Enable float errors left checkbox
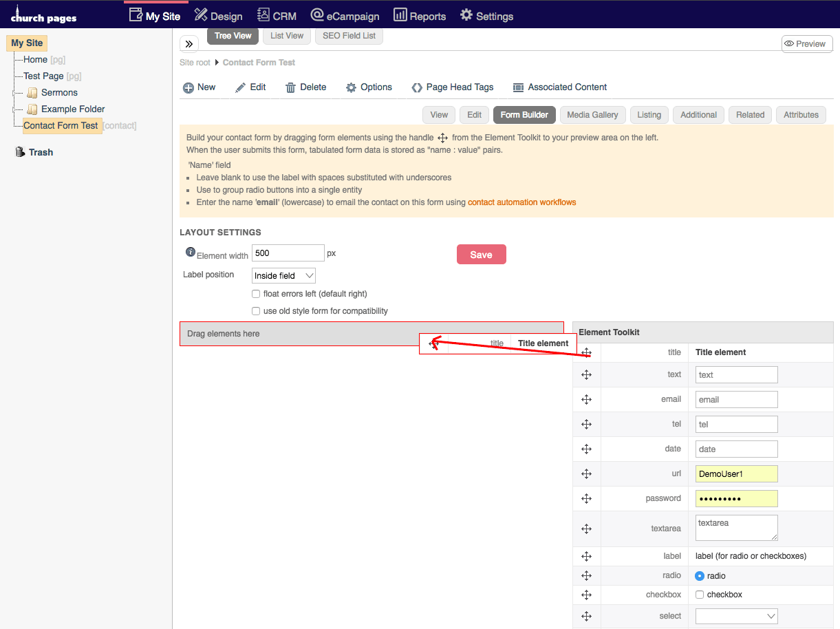The image size is (840, 629). (256, 294)
